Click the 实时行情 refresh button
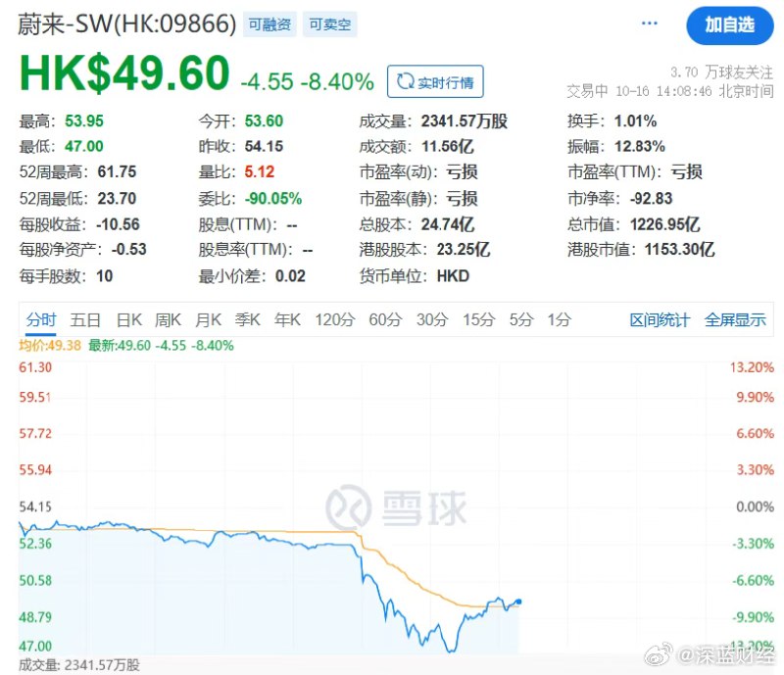 point(435,81)
